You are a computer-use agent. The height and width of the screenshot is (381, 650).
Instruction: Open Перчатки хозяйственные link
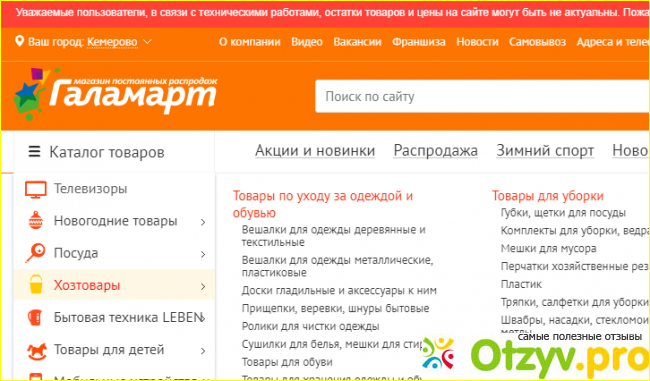pyautogui.click(x=575, y=266)
